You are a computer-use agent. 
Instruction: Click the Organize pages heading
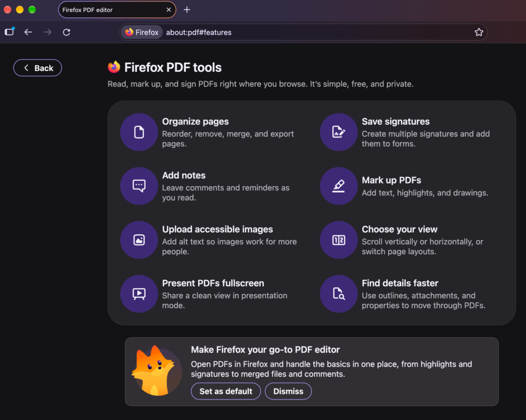pos(195,121)
